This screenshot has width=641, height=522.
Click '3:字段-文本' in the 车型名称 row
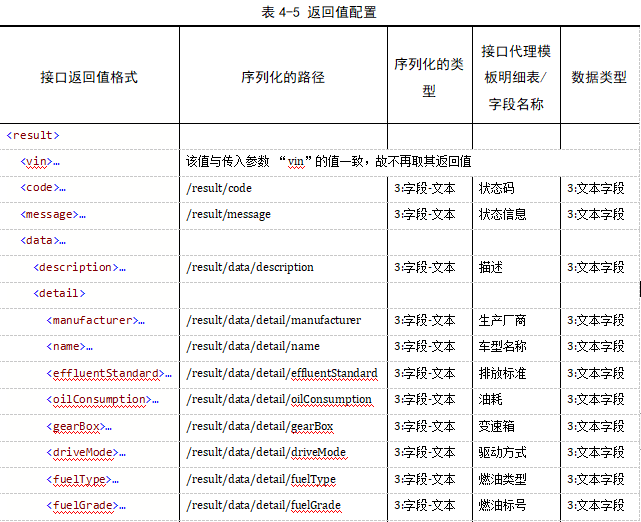(425, 346)
